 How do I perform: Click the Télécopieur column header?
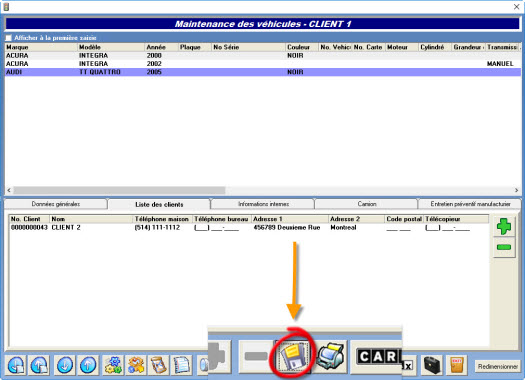click(456, 219)
